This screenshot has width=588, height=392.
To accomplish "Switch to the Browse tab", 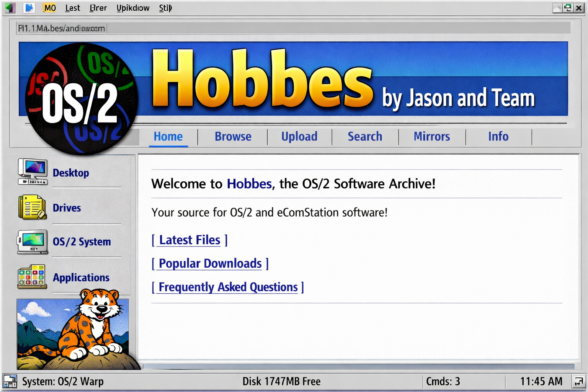I will coord(233,137).
